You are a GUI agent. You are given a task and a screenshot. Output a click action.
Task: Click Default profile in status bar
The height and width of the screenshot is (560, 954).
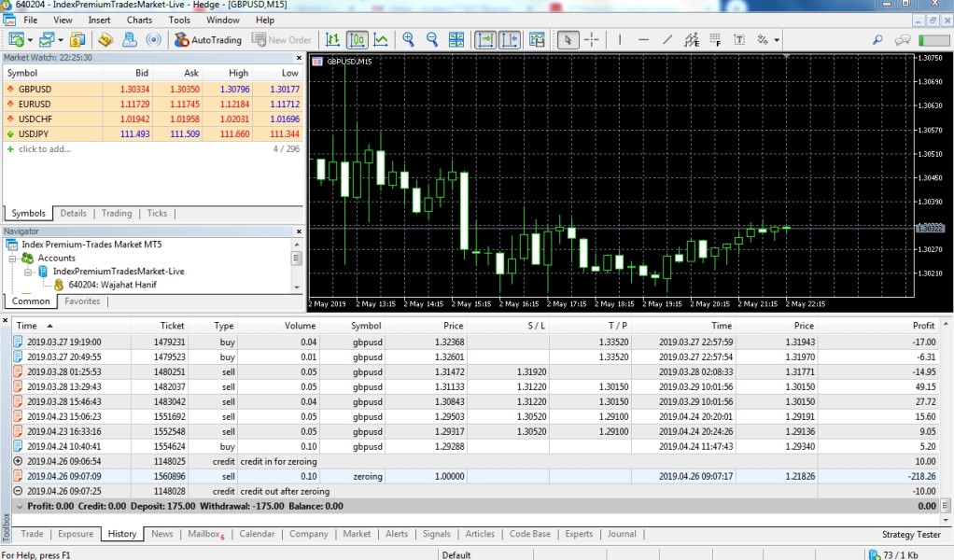pos(456,555)
